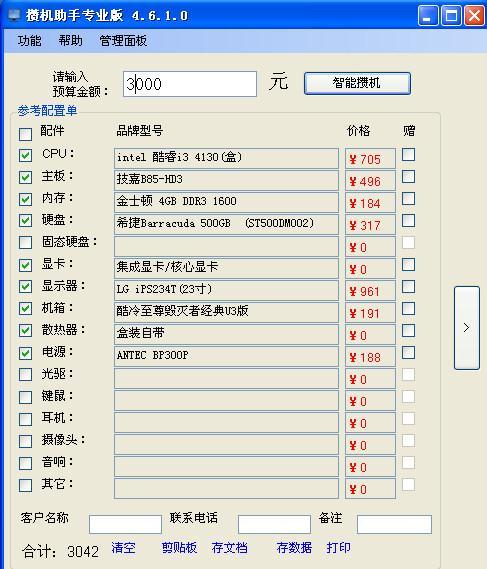
Task: Check the 赠 gift box for 主板 row
Action: point(408,177)
